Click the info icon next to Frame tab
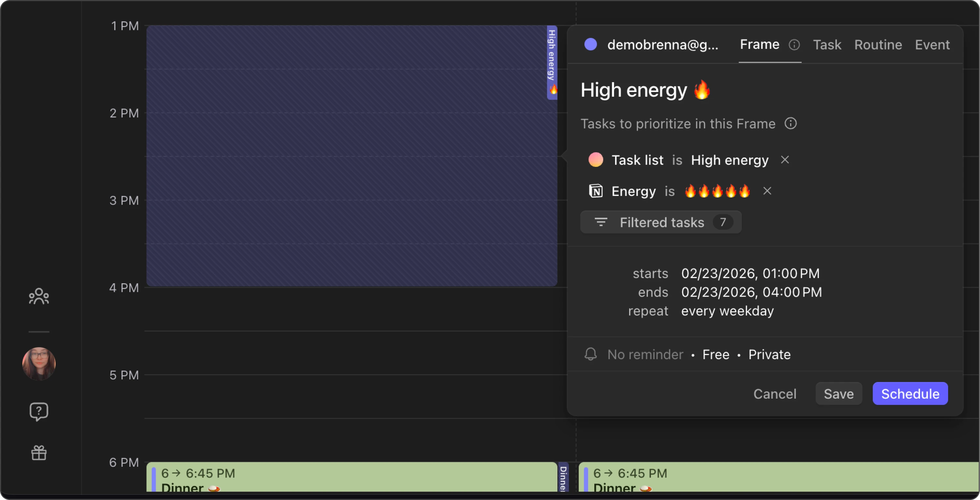The width and height of the screenshot is (980, 500). [x=795, y=45]
